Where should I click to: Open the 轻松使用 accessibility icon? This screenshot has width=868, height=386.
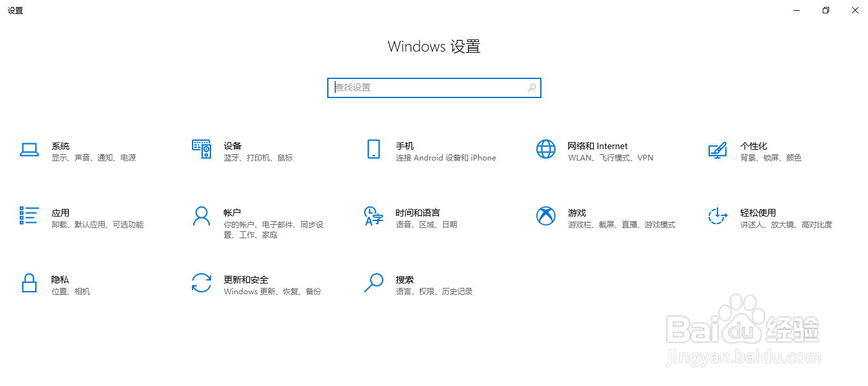coord(718,216)
